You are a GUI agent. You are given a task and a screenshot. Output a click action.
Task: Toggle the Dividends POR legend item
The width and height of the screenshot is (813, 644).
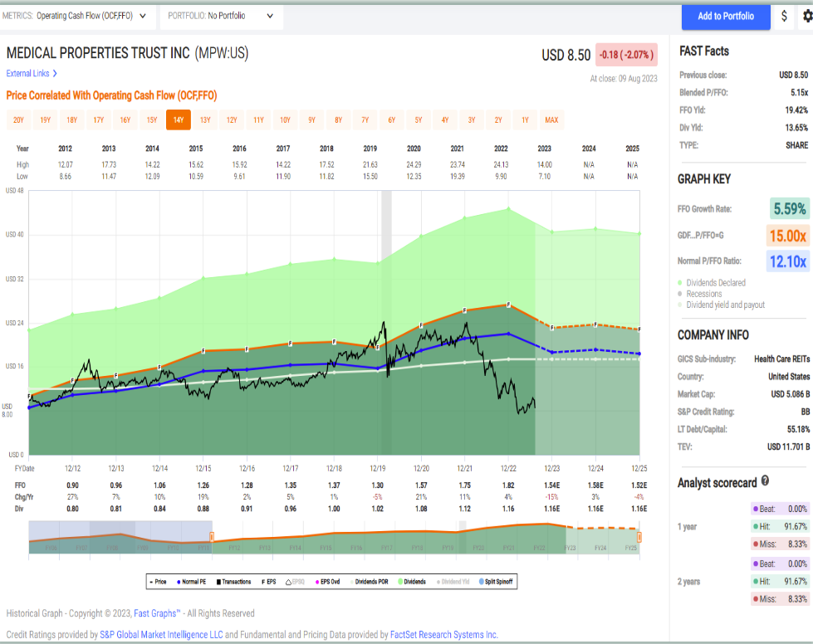[x=370, y=582]
